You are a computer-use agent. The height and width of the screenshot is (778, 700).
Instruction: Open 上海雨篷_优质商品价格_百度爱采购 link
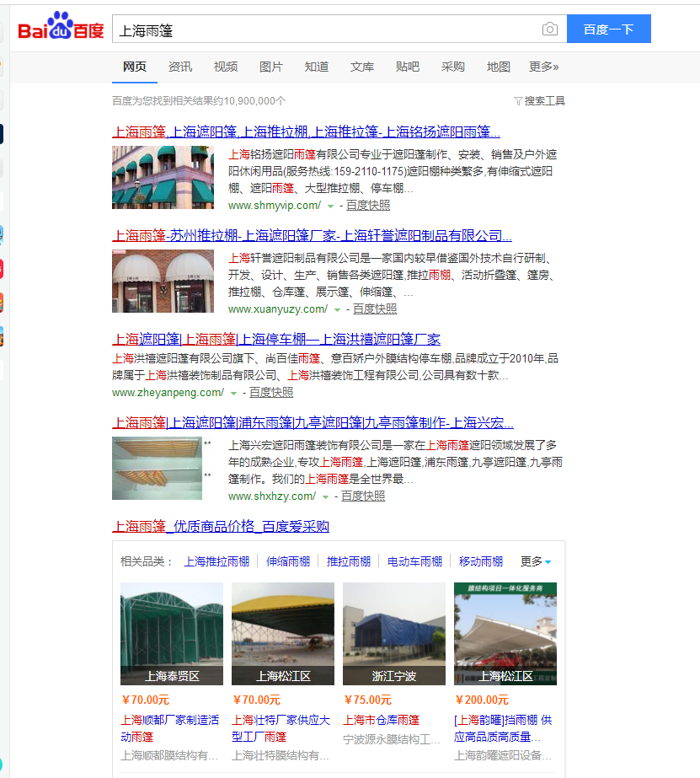coord(221,527)
